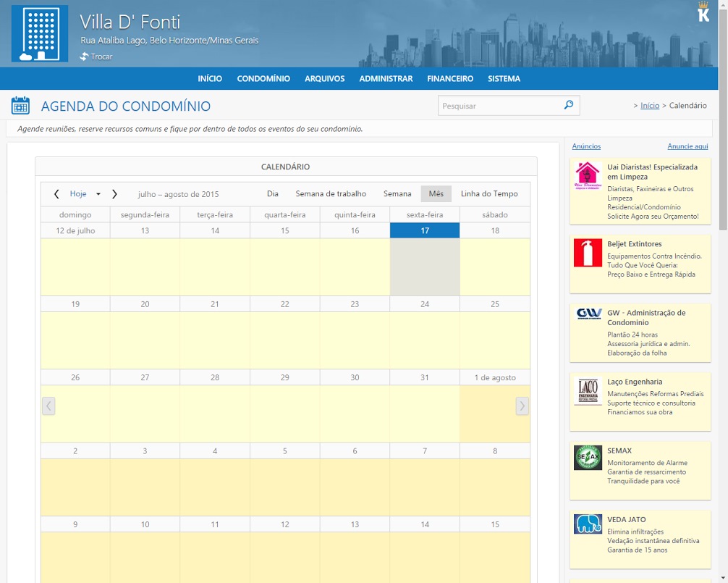Image resolution: width=728 pixels, height=583 pixels.
Task: Click Beljet Extintores fire extinguisher icon
Action: (588, 253)
